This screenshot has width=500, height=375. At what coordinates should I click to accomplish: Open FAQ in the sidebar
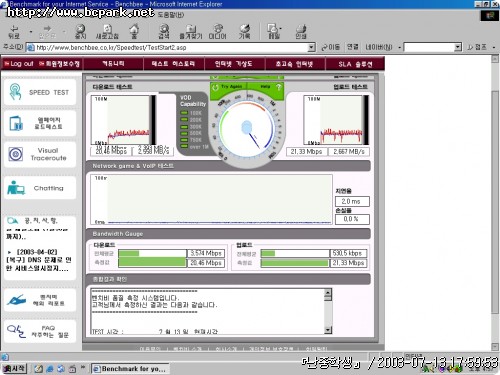click(40, 331)
